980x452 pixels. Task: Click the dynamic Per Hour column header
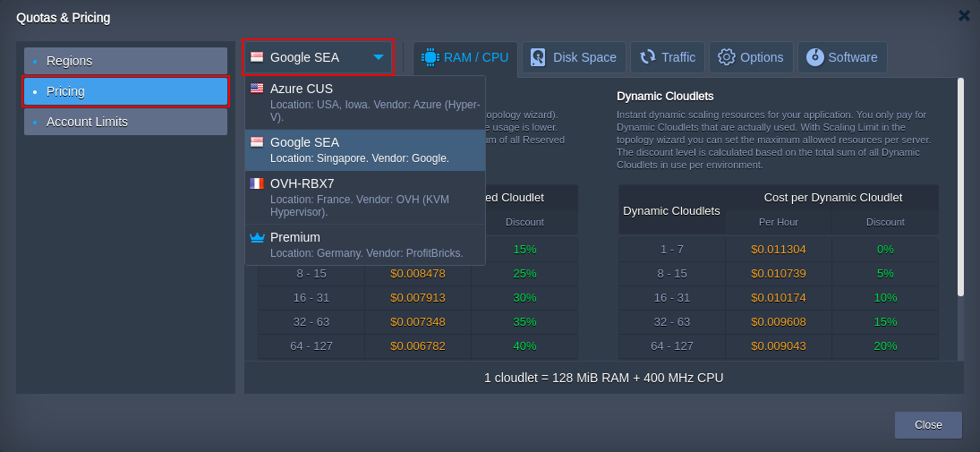pyautogui.click(x=779, y=222)
